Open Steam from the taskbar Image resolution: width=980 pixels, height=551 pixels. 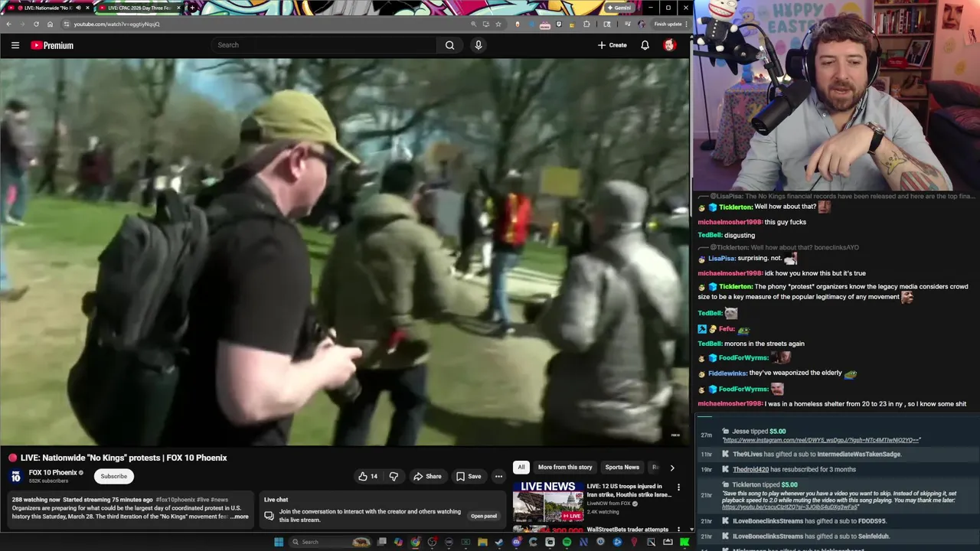tap(499, 542)
